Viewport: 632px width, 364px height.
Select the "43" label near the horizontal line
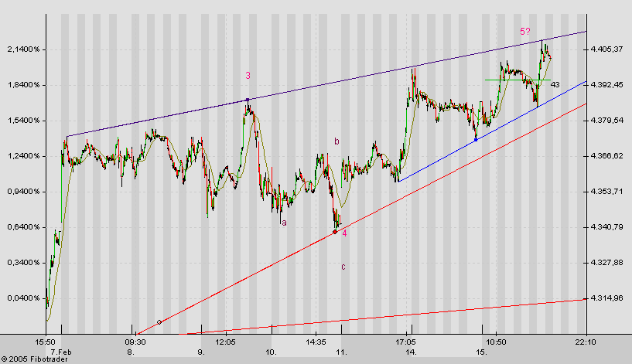555,84
